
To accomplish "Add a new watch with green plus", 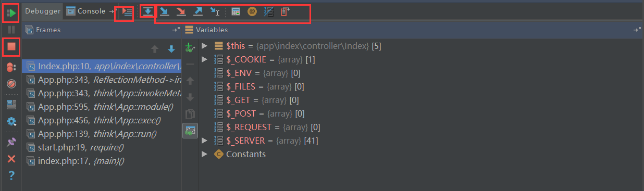I will (190, 48).
